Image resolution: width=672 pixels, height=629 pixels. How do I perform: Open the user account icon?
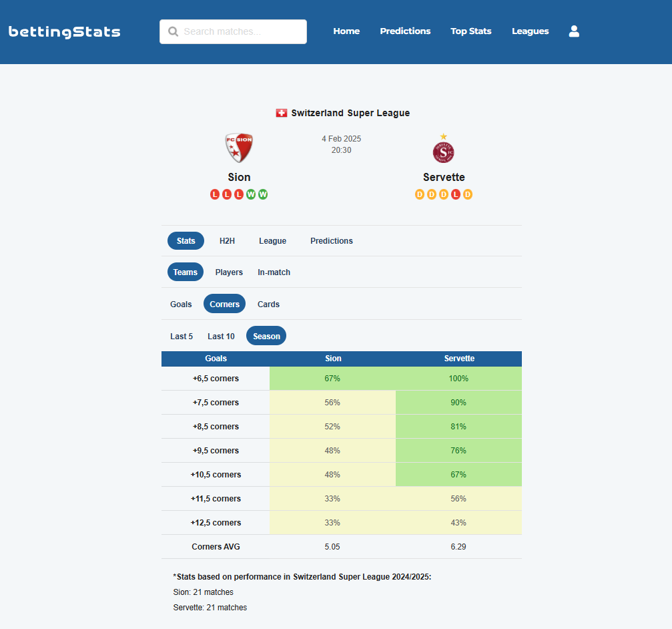pos(574,31)
